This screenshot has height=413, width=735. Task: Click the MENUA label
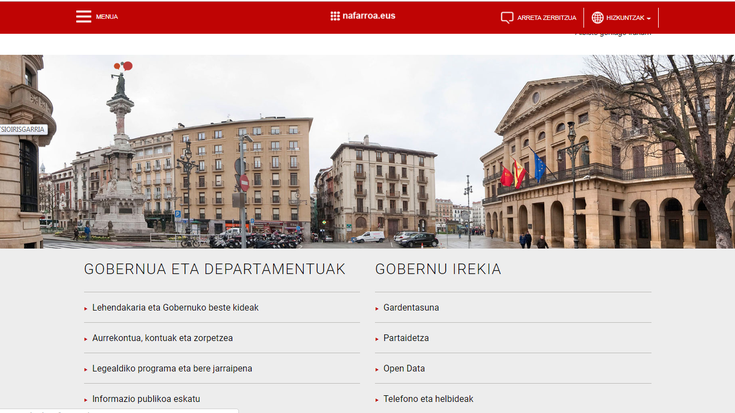(x=107, y=17)
